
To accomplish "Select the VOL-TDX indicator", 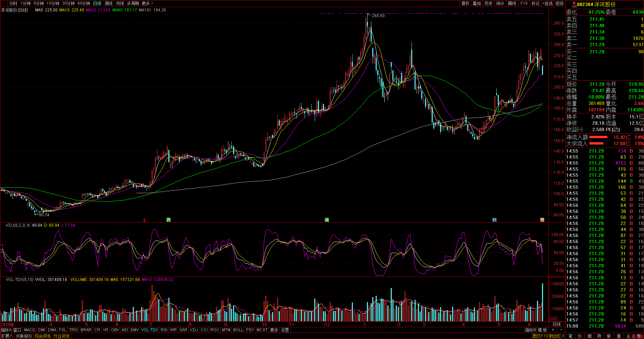I will (150, 330).
